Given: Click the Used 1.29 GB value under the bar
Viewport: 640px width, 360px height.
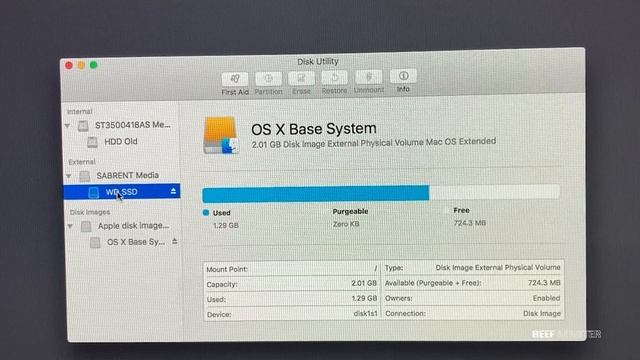Looking at the screenshot, I should coord(226,225).
